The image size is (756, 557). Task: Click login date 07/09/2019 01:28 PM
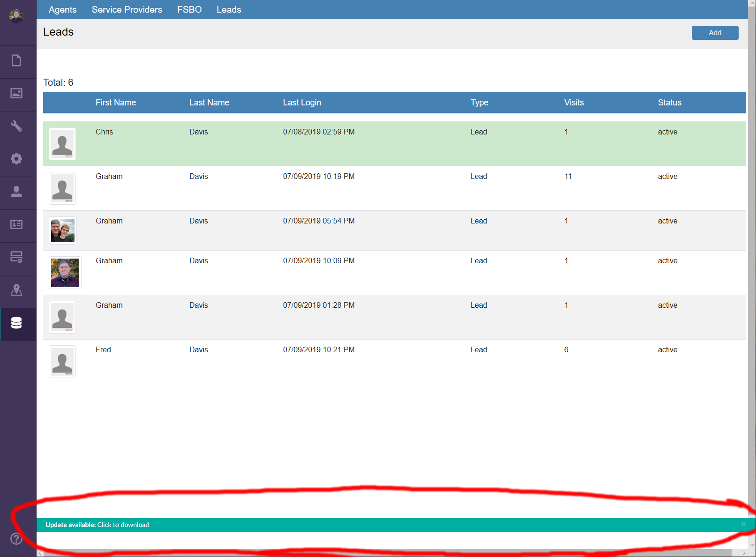(319, 305)
